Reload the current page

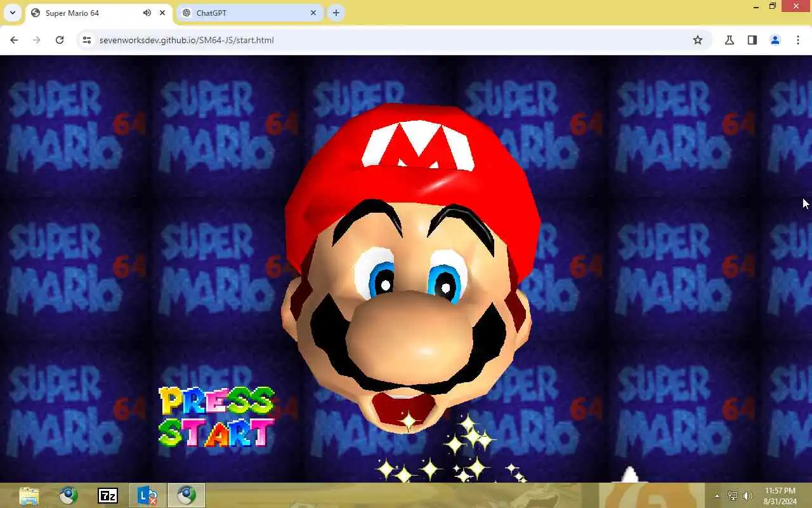[60, 40]
